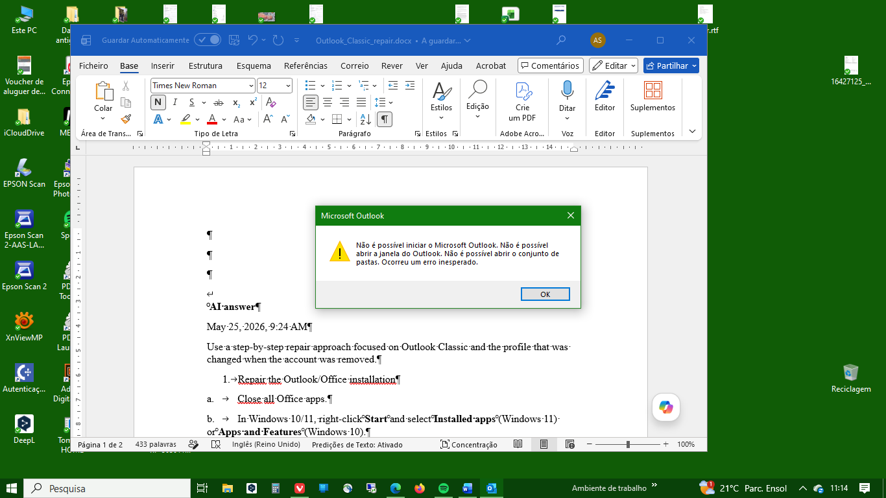886x498 pixels.
Task: Select justify text alignment
Action: tap(361, 102)
